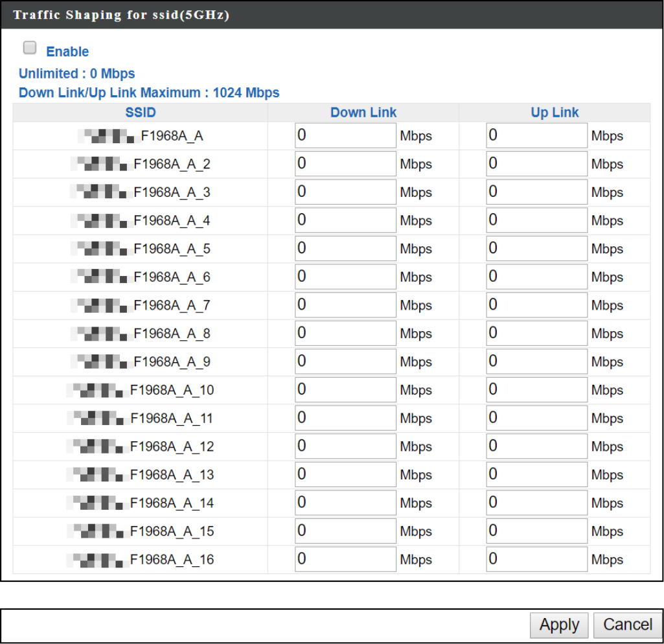This screenshot has width=664, height=644.
Task: Edit Up Link value for F1968A_A_3
Action: click(x=537, y=192)
